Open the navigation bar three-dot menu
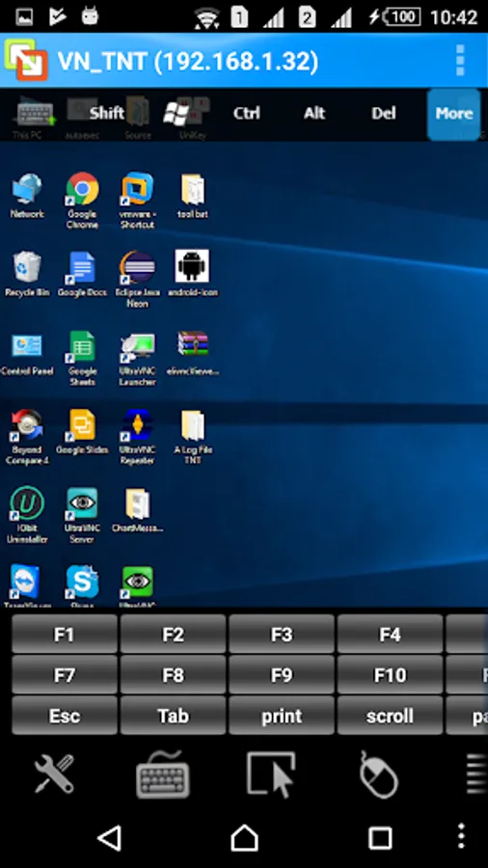 coord(461,836)
